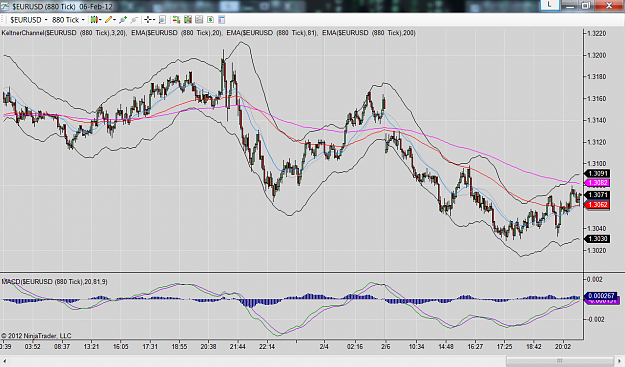Click the 20:02 time axis label
Screen dimensions: 625x367
(563, 347)
